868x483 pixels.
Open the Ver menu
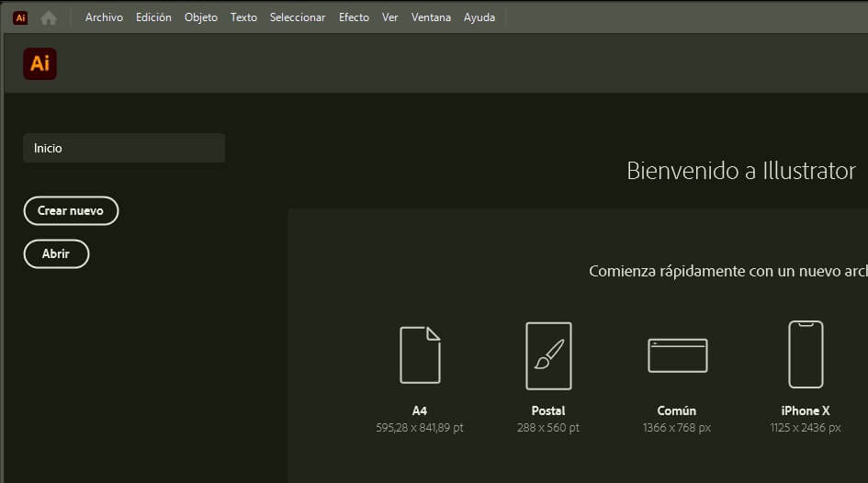(389, 17)
